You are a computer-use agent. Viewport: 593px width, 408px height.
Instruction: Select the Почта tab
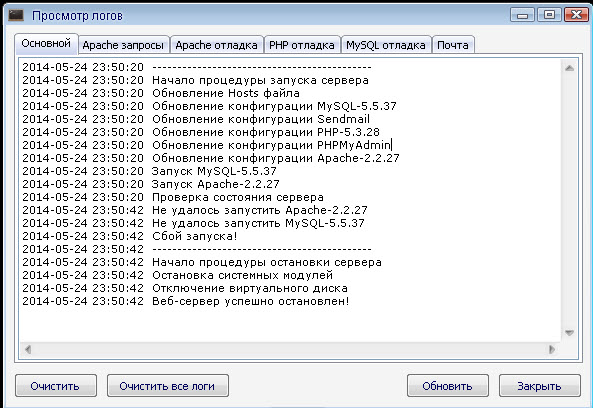pyautogui.click(x=453, y=45)
